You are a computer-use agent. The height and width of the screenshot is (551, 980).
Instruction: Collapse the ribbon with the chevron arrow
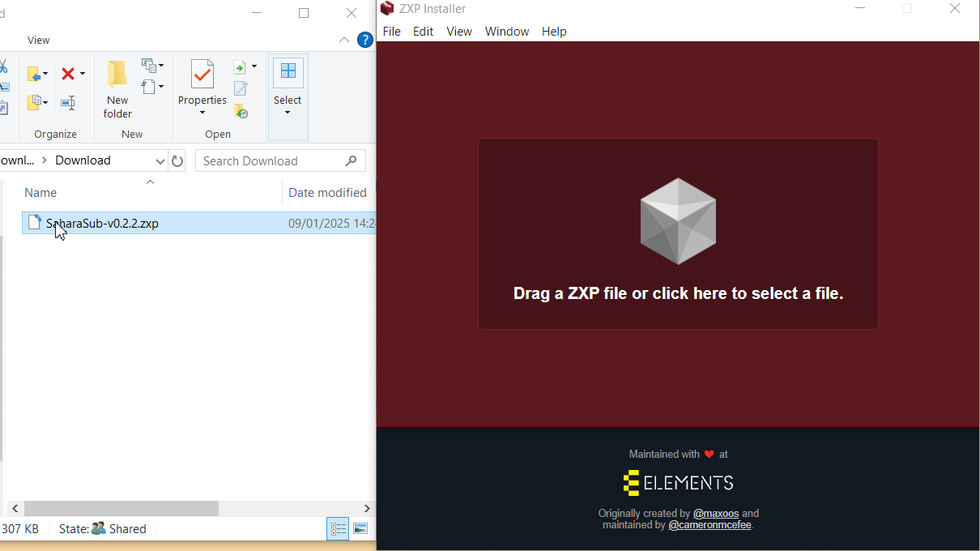[x=344, y=40]
